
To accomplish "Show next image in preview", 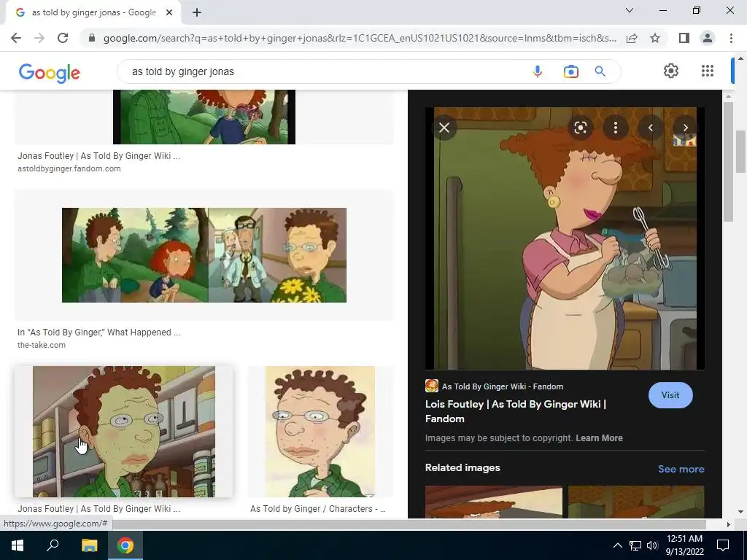I will [x=685, y=128].
